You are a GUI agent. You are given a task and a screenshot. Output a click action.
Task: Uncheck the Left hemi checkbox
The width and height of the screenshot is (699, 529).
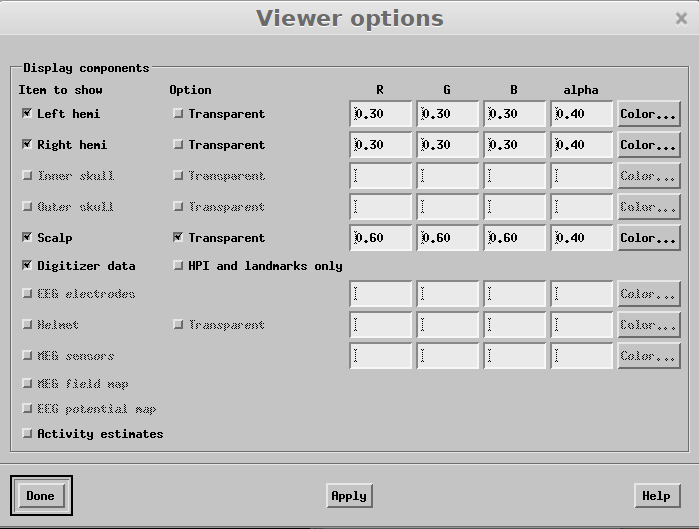click(x=27, y=114)
